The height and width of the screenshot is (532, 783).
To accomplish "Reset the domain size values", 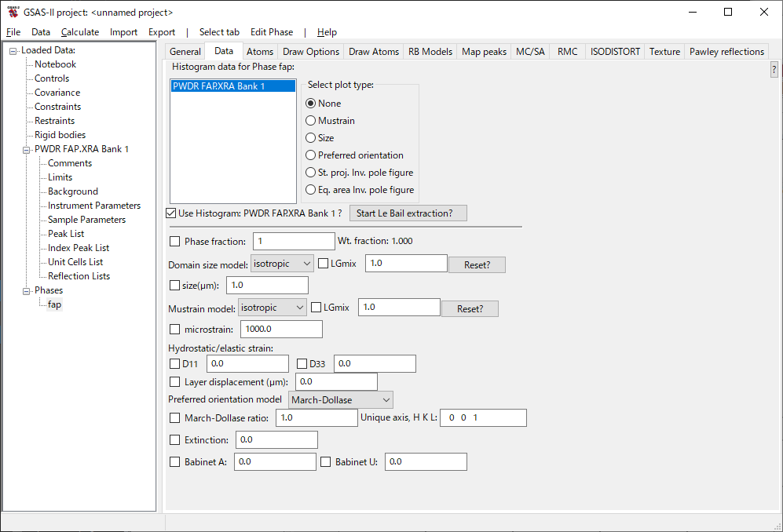I will coord(477,264).
